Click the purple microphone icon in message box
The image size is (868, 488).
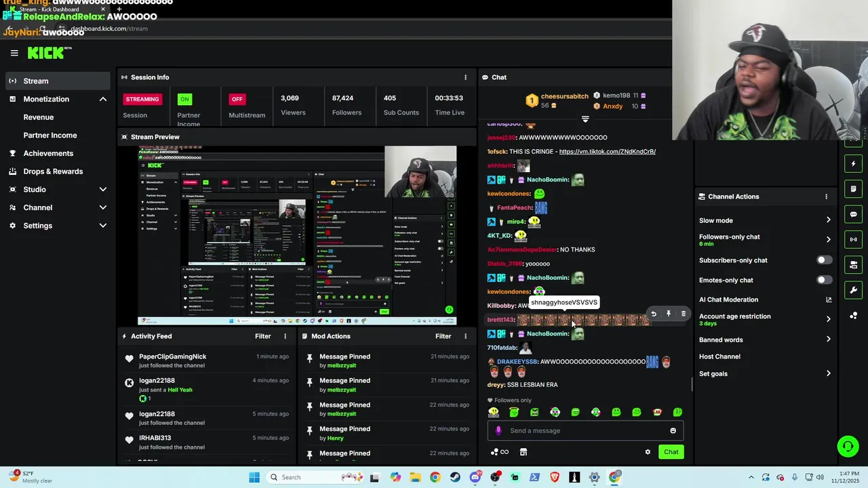click(x=499, y=430)
